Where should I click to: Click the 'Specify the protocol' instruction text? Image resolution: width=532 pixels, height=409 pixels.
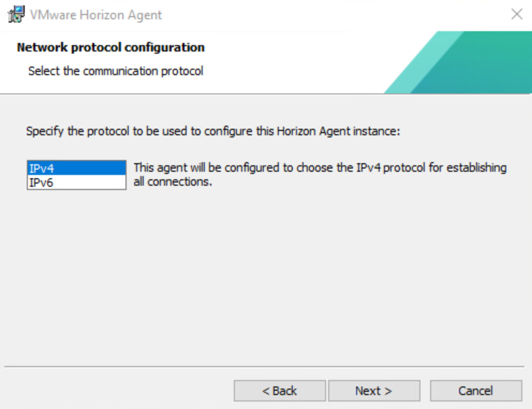click(213, 132)
